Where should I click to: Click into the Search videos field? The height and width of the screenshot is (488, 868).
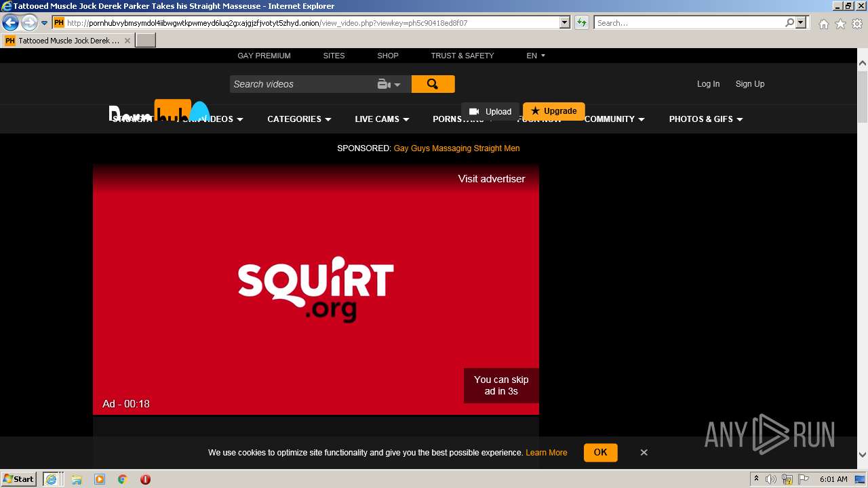tap(302, 84)
